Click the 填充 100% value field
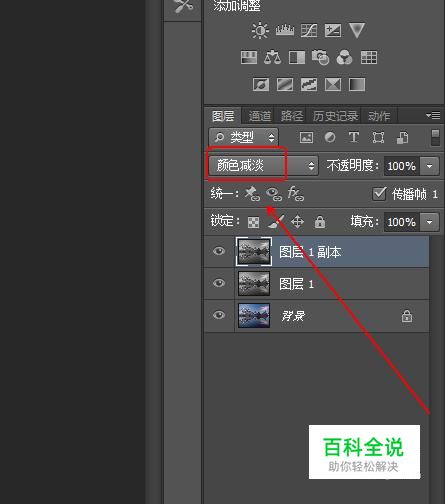This screenshot has width=445, height=504. (x=402, y=222)
